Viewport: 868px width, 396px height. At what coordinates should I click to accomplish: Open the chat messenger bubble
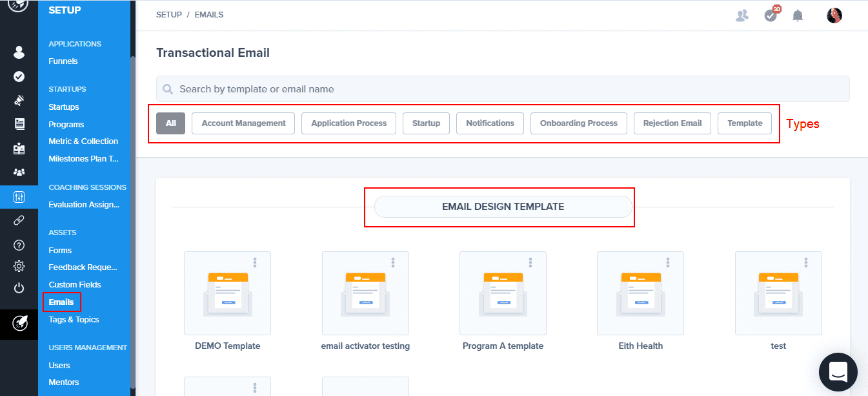tap(838, 372)
